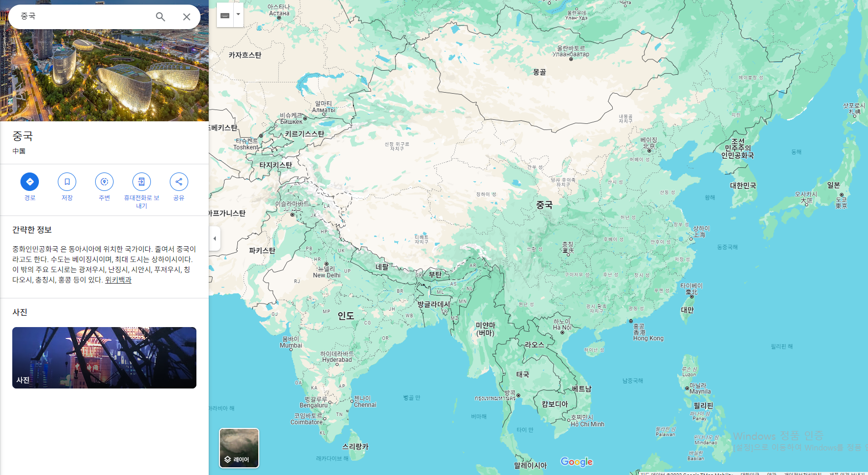
Task: Open the keyboard input tool icon
Action: [225, 15]
